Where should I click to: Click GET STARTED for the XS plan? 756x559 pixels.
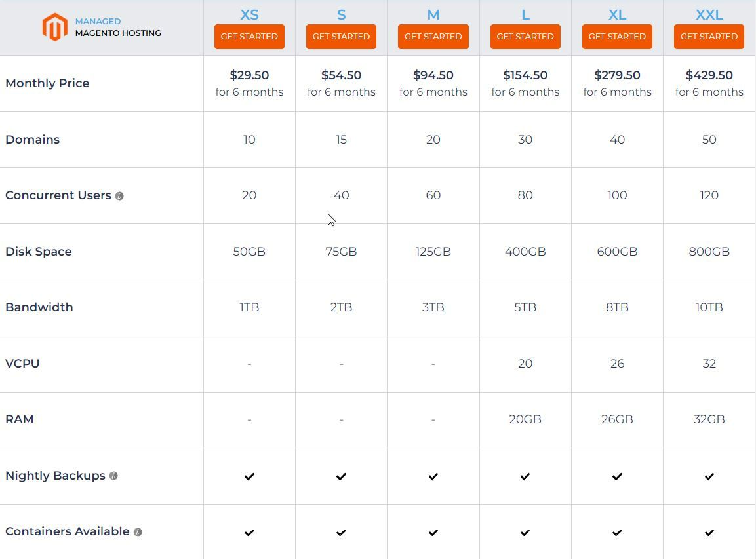249,37
